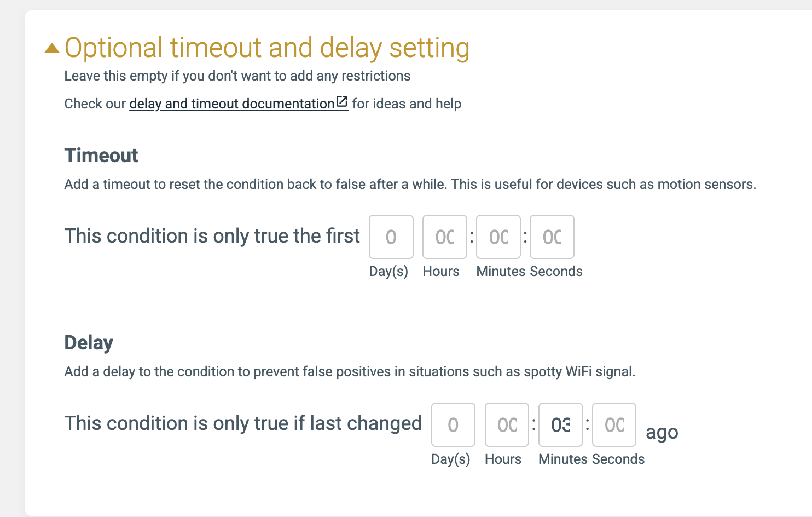Click the external link icon after documentation
Viewport: 812px width, 517px height.
342,102
